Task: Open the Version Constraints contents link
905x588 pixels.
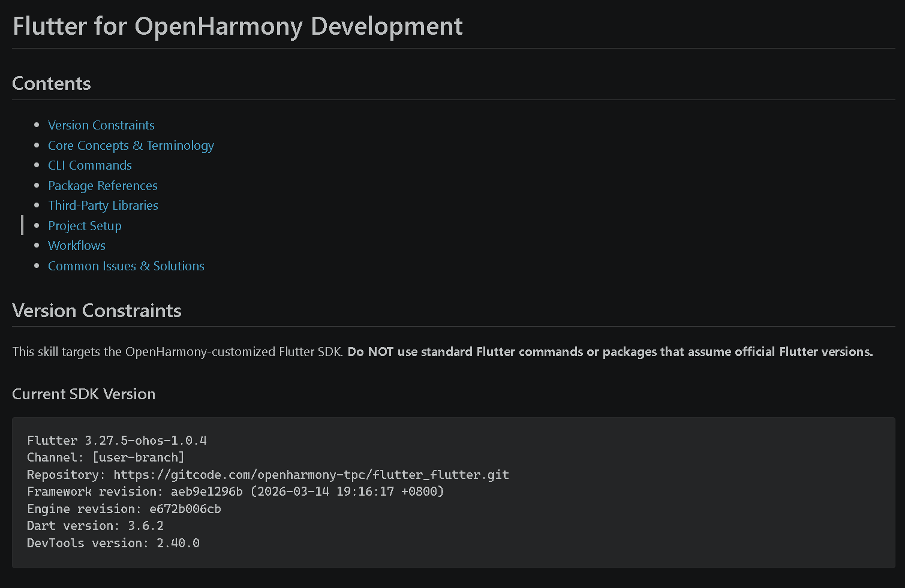Action: [x=101, y=125]
